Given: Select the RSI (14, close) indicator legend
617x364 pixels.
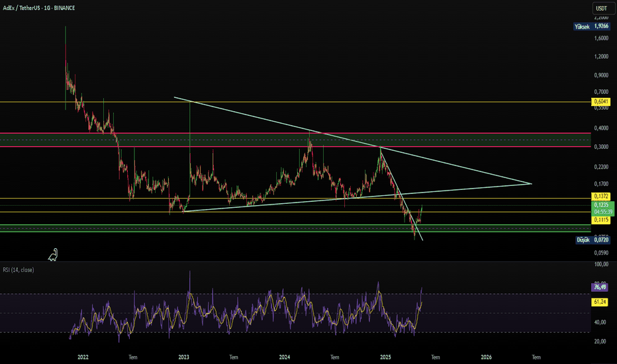Looking at the screenshot, I should coord(19,269).
